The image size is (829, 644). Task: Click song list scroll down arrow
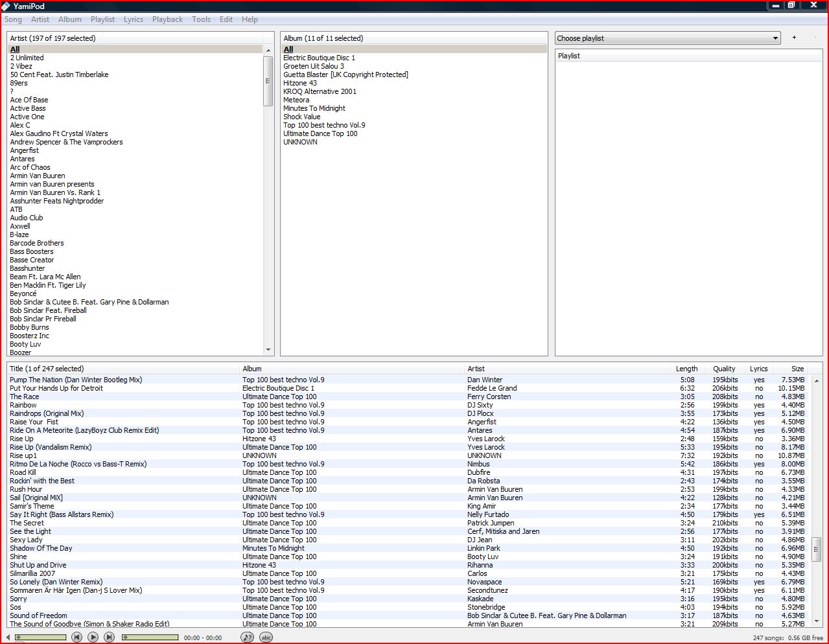[x=817, y=621]
